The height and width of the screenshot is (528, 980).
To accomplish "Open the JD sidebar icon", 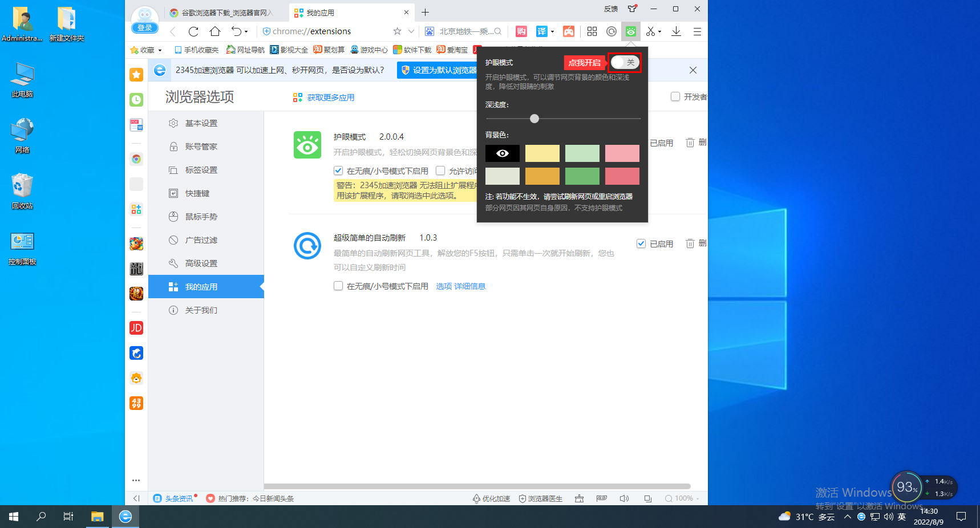I will coord(136,328).
